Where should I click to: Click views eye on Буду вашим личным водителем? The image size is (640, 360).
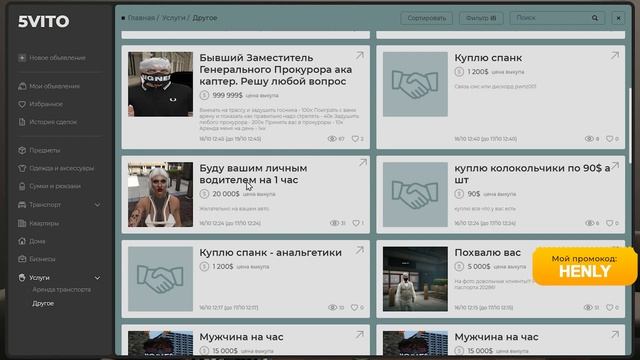click(334, 223)
